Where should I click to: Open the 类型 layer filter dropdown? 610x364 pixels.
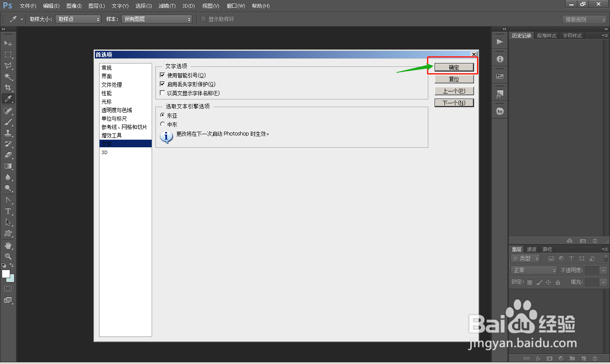pyautogui.click(x=525, y=258)
